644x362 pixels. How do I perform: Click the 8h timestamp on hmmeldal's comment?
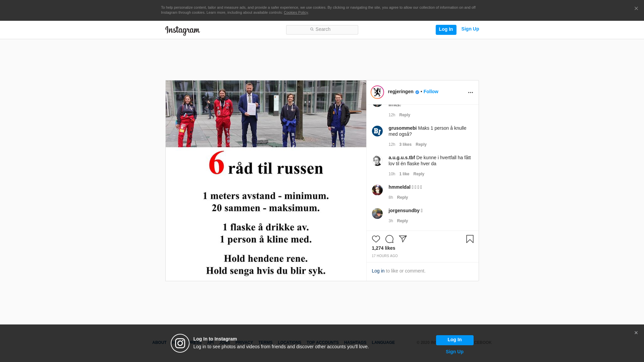pyautogui.click(x=391, y=197)
